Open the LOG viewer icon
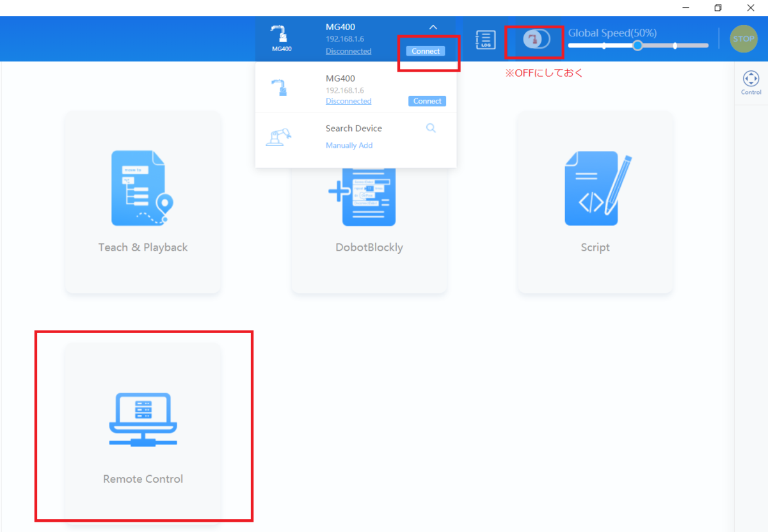The width and height of the screenshot is (768, 532). (485, 40)
